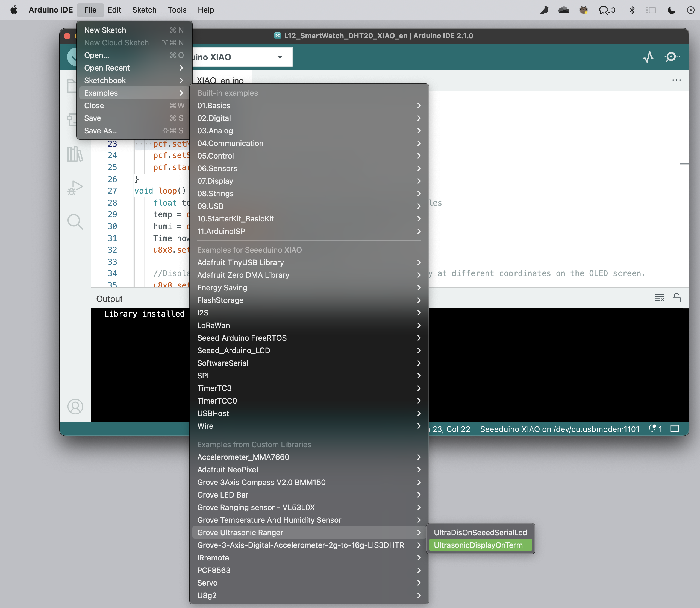Open the Search sidebar icon
Image resolution: width=700 pixels, height=608 pixels.
point(75,222)
